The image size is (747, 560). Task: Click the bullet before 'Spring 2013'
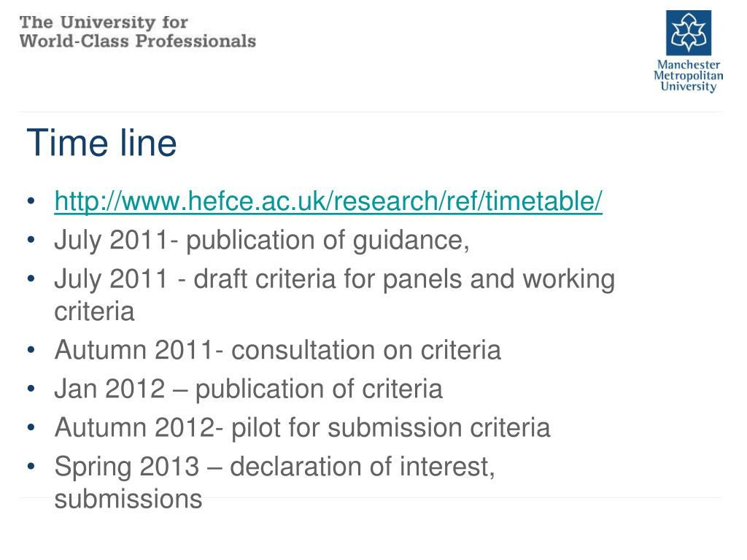click(x=31, y=465)
